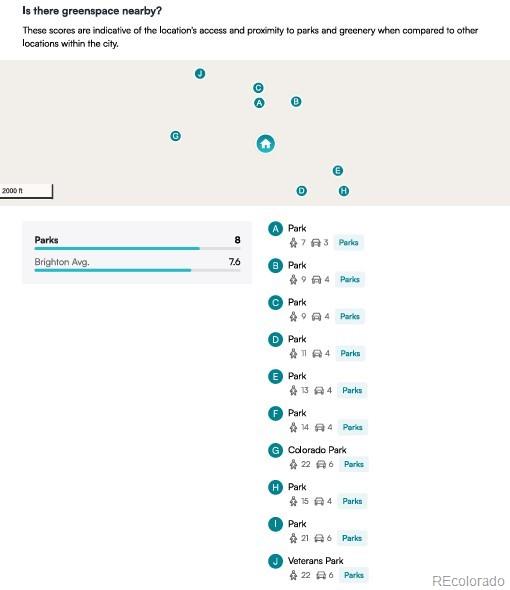Click the Parks tag under Colorado Park
This screenshot has width=510, height=590.
[x=354, y=464]
